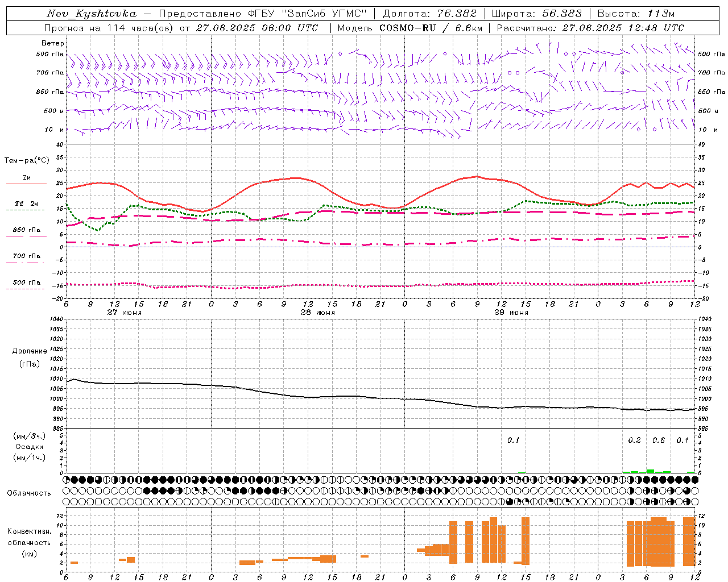The height and width of the screenshot is (582, 728).
Task: Click the 28 июня date label
Action: [x=318, y=312]
